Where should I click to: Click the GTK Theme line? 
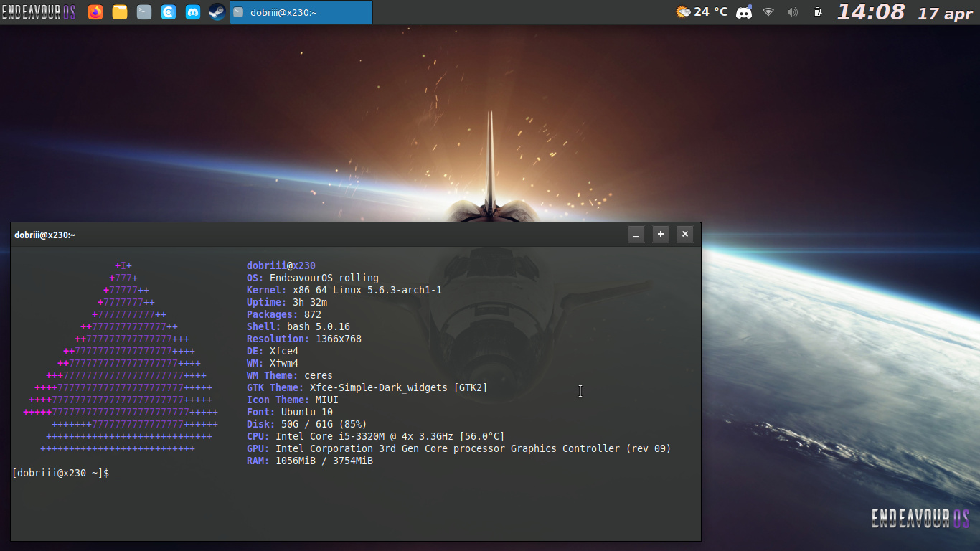[367, 387]
